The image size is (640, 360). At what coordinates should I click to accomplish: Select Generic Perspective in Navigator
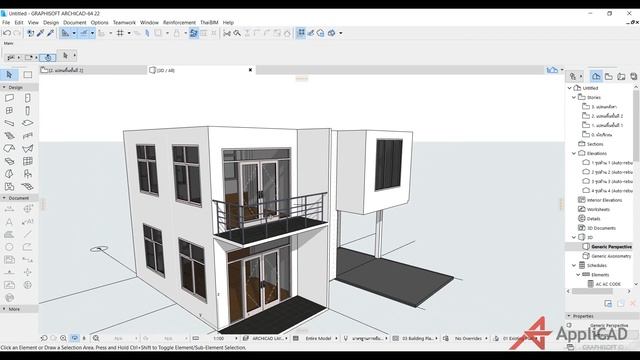[x=611, y=247]
